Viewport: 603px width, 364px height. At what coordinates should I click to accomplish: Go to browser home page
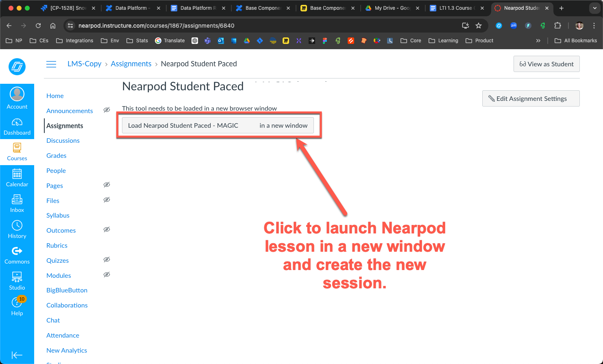coord(53,26)
